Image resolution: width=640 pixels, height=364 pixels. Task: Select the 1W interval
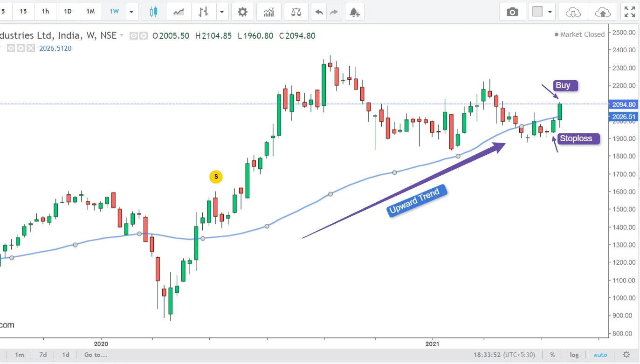coord(114,12)
